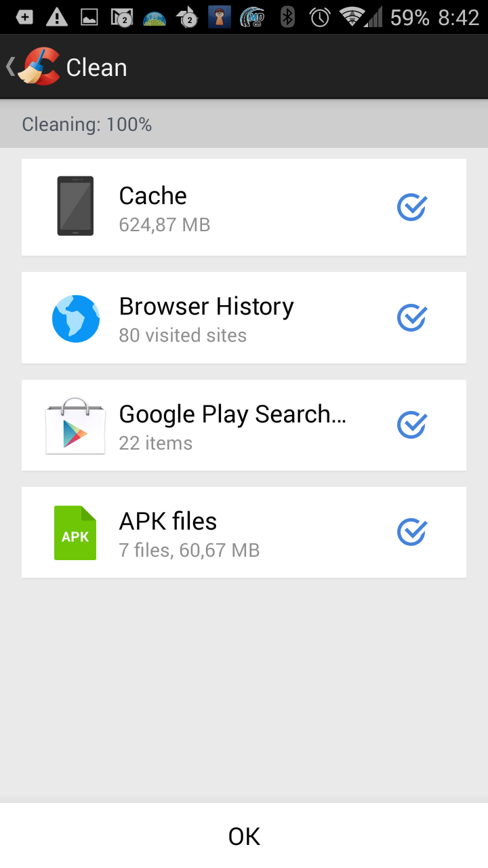Tap the phone icon beside Cache
Screen dimensions: 488x868
click(x=75, y=206)
